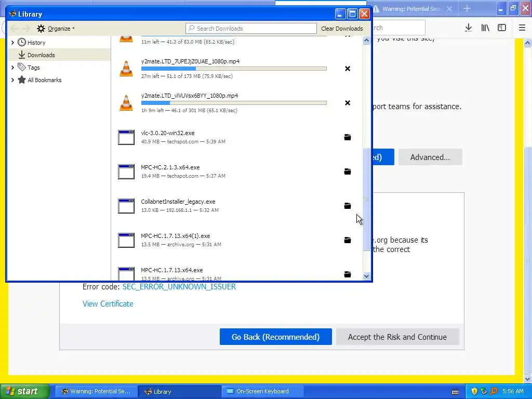Click the Library scrollbar up arrow
The image size is (532, 399).
pos(366,41)
